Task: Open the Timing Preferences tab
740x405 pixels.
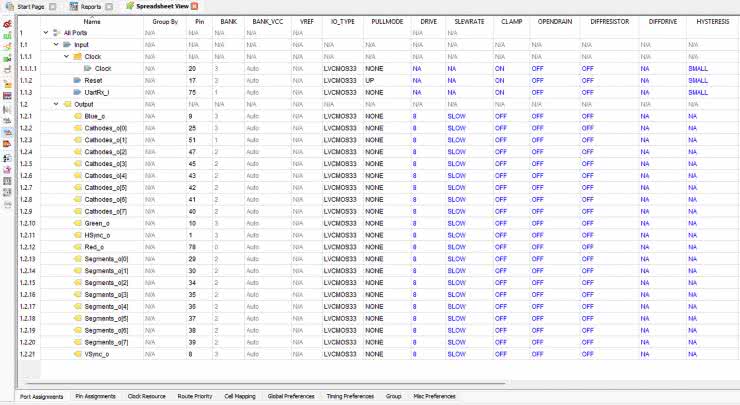Action: click(x=349, y=396)
